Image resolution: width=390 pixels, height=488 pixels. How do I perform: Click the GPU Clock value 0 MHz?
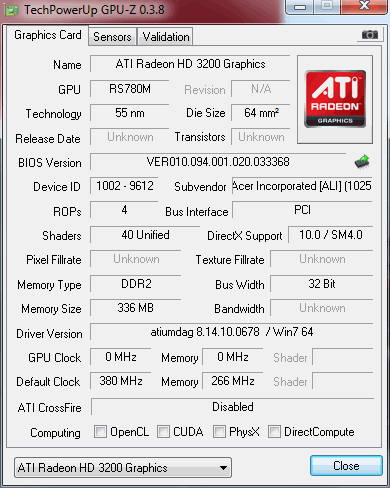click(x=121, y=357)
